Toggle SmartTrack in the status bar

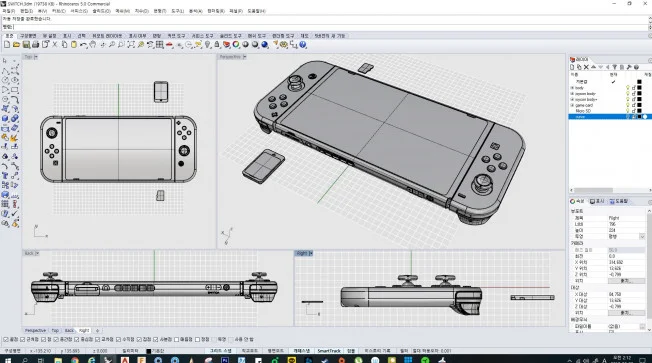click(329, 351)
